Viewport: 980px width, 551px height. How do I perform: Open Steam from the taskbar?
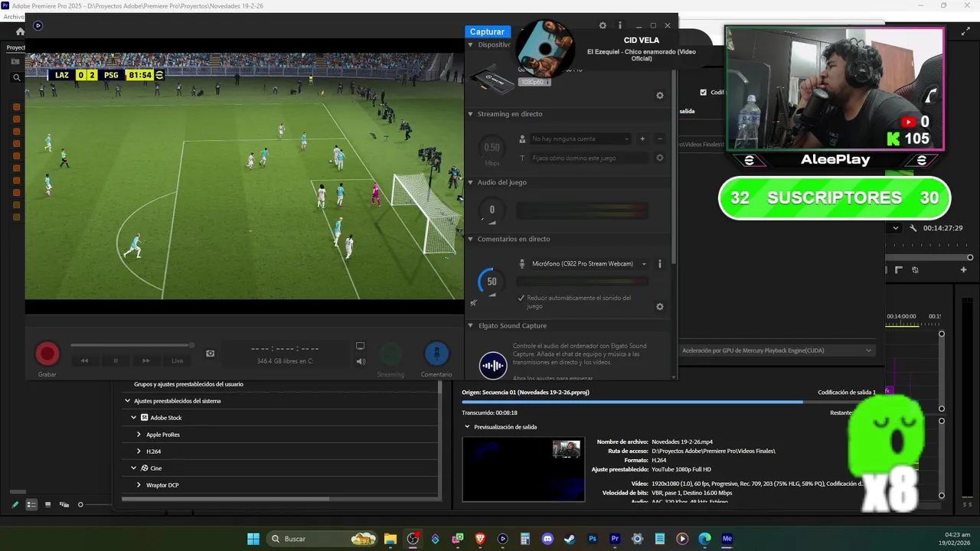570,539
